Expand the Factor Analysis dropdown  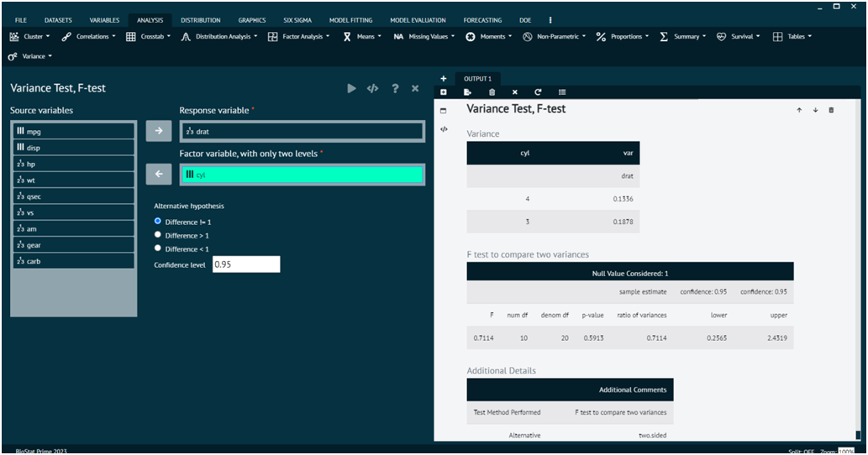click(299, 36)
